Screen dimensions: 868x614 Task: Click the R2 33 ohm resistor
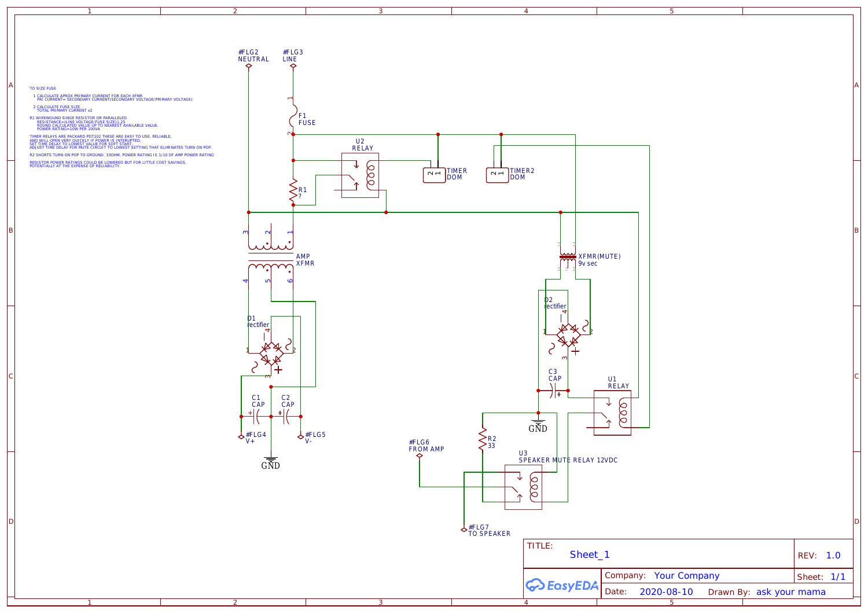[x=481, y=439]
